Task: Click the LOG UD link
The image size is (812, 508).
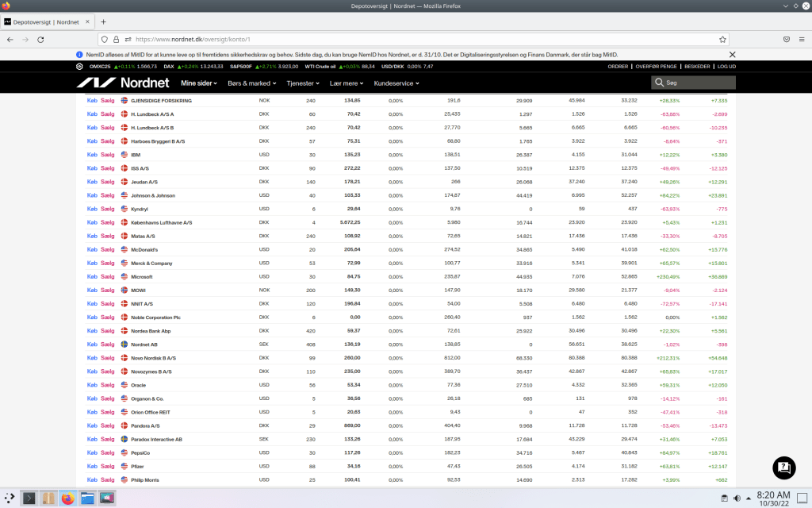Action: 726,67
